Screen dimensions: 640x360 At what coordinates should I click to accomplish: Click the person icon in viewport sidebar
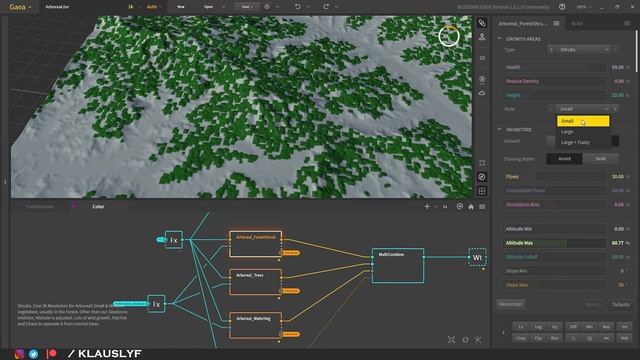pyautogui.click(x=482, y=37)
